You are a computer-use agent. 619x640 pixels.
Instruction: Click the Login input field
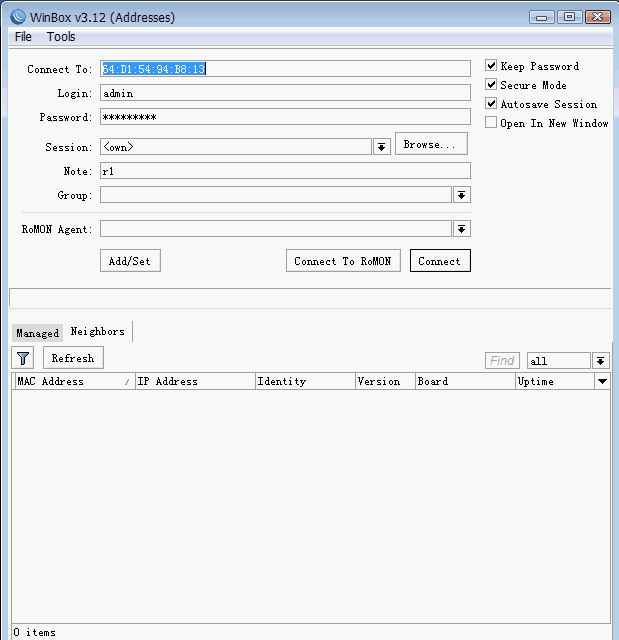point(284,93)
